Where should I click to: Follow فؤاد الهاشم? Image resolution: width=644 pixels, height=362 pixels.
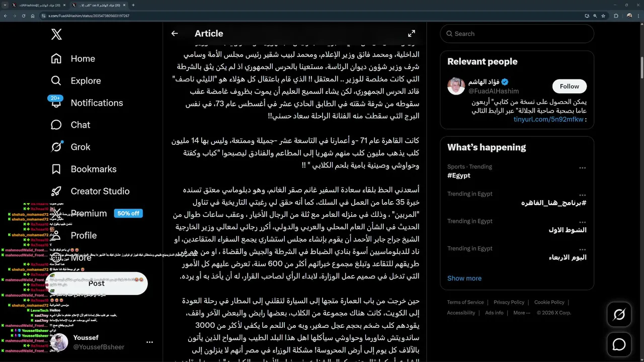[x=570, y=86]
